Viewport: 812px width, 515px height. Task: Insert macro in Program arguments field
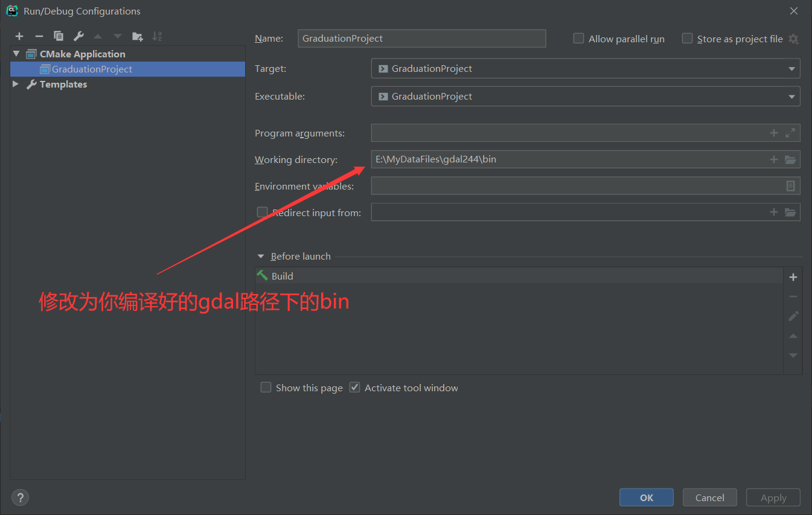[x=773, y=133]
